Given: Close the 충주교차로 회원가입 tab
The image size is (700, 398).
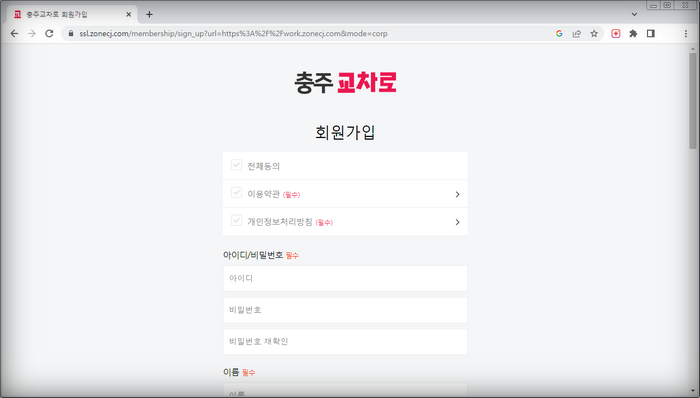Looking at the screenshot, I should click(x=129, y=14).
